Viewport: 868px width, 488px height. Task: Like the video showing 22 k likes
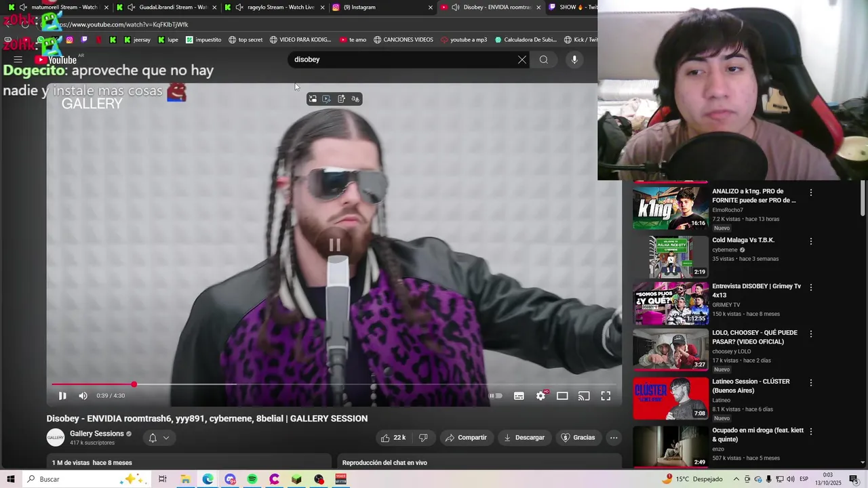(393, 438)
